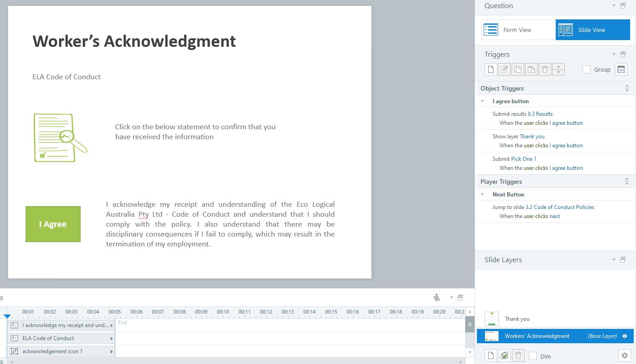The width and height of the screenshot is (636, 364).
Task: Open the Thank you layer link in triggers
Action: coord(532,136)
